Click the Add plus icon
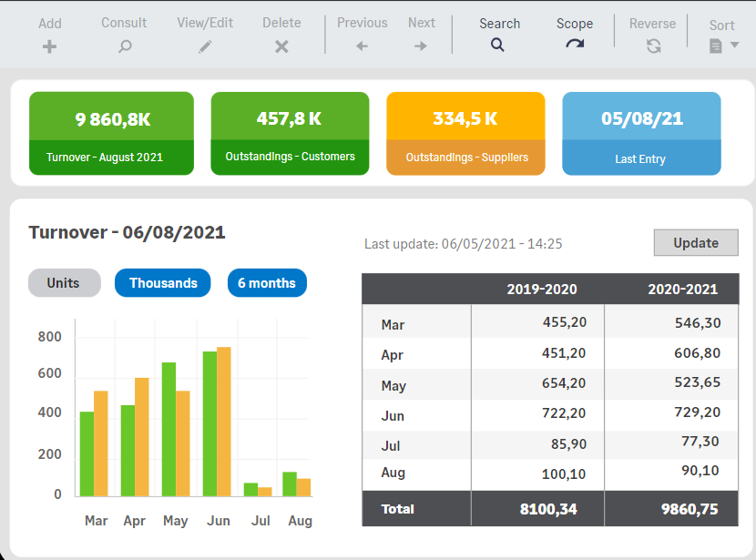 pos(49,46)
